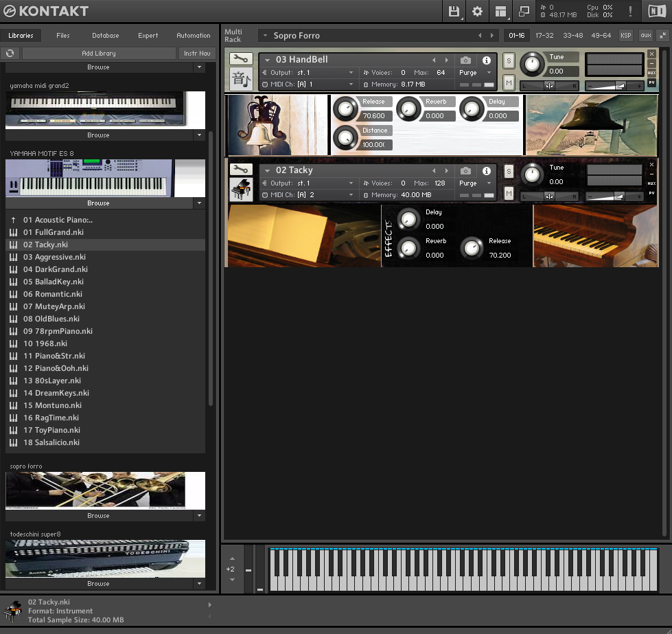Go to next multi with right arrow
The width and height of the screenshot is (672, 634).
(492, 36)
